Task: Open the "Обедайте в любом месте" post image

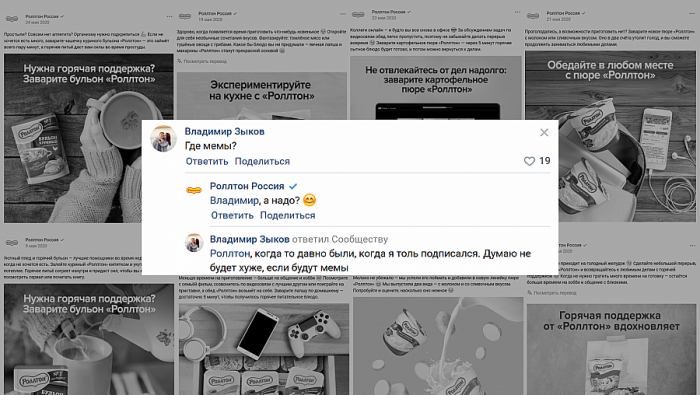Action: [x=610, y=136]
